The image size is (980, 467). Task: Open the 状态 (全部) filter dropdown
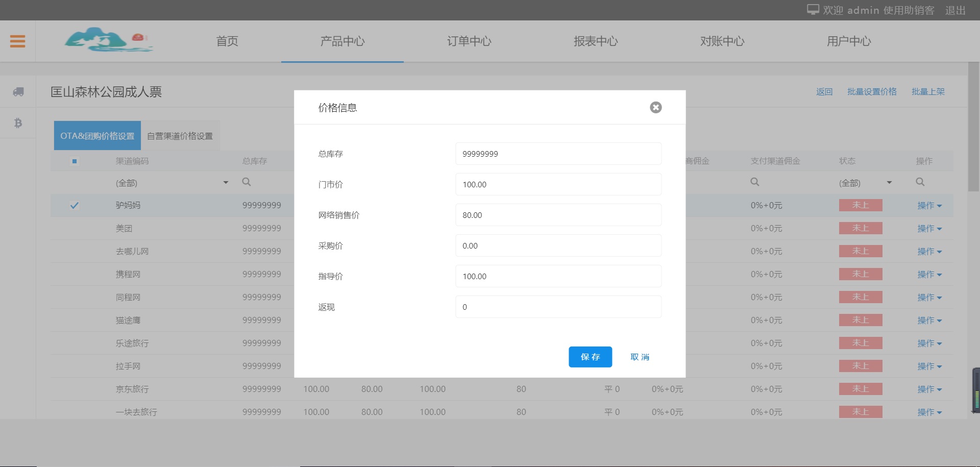click(x=889, y=183)
